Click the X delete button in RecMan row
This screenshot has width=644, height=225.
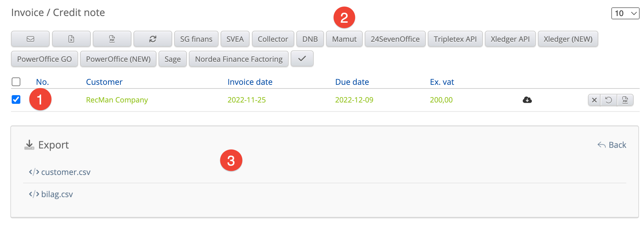pos(594,100)
